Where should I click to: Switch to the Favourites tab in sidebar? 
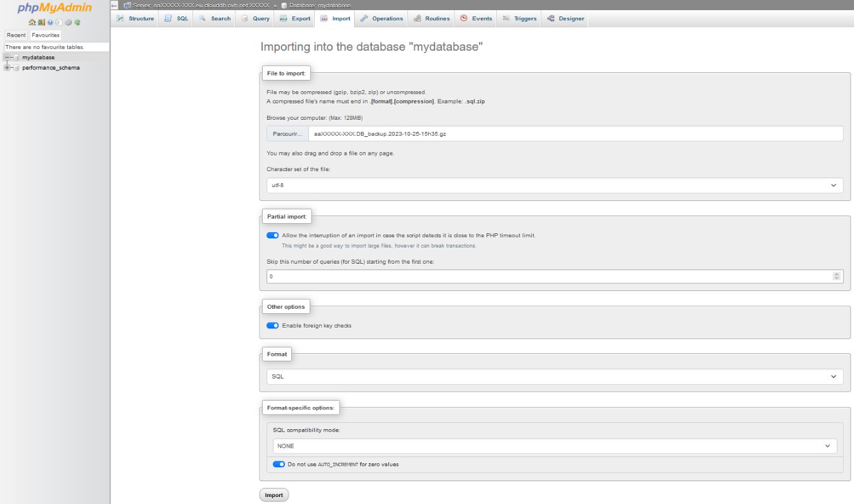pos(45,35)
